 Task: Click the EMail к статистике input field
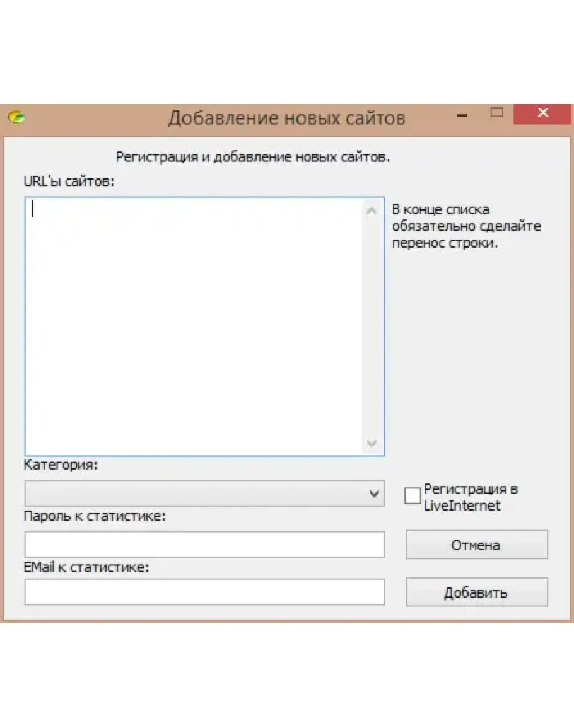(204, 592)
